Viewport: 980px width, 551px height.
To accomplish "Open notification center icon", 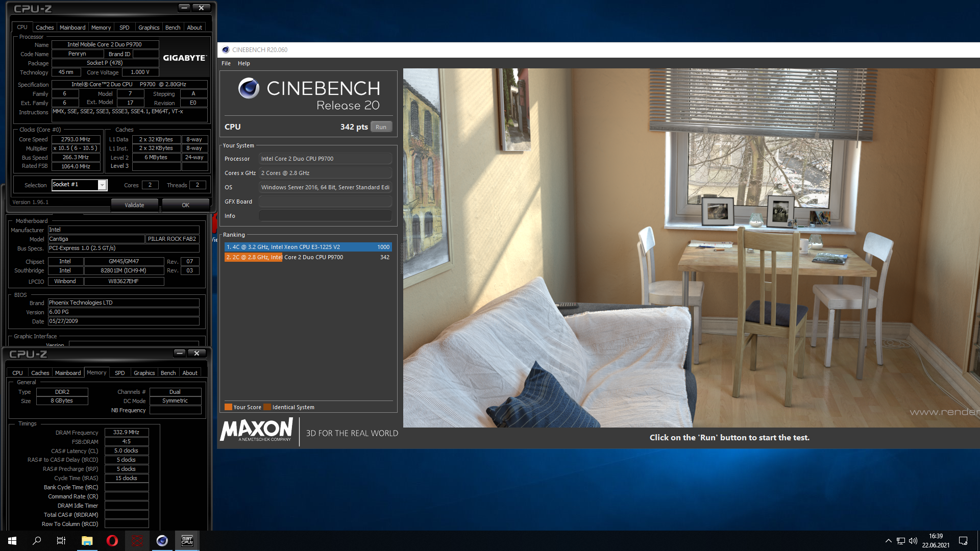I will tap(963, 541).
